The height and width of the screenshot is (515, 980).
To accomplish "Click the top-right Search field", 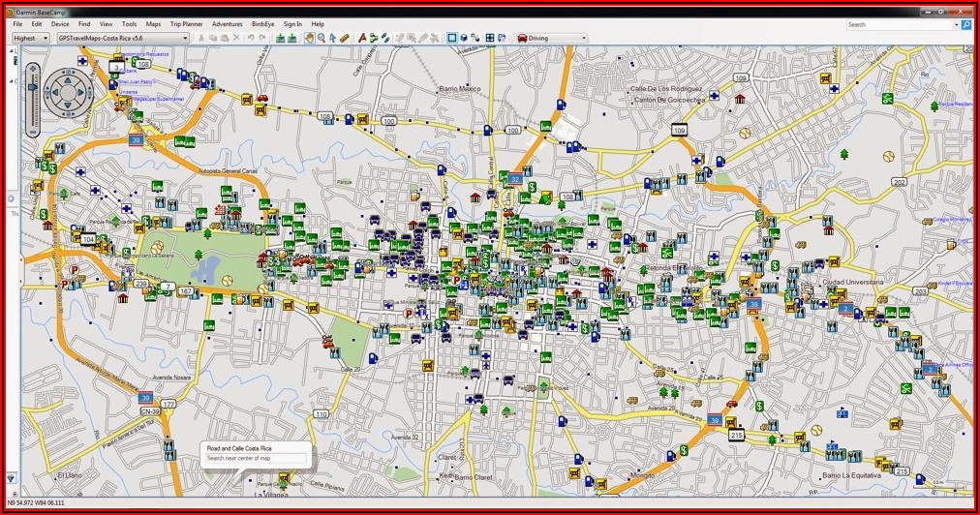I will [x=901, y=24].
